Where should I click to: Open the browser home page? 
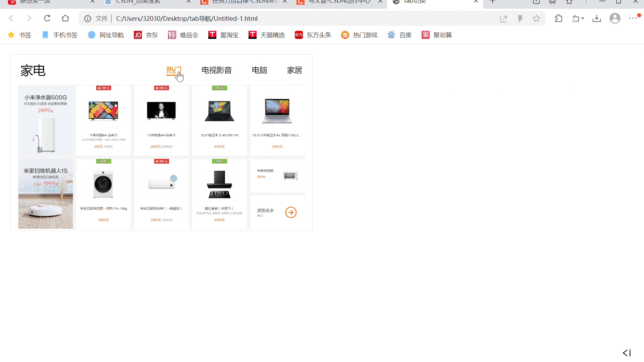[65, 18]
